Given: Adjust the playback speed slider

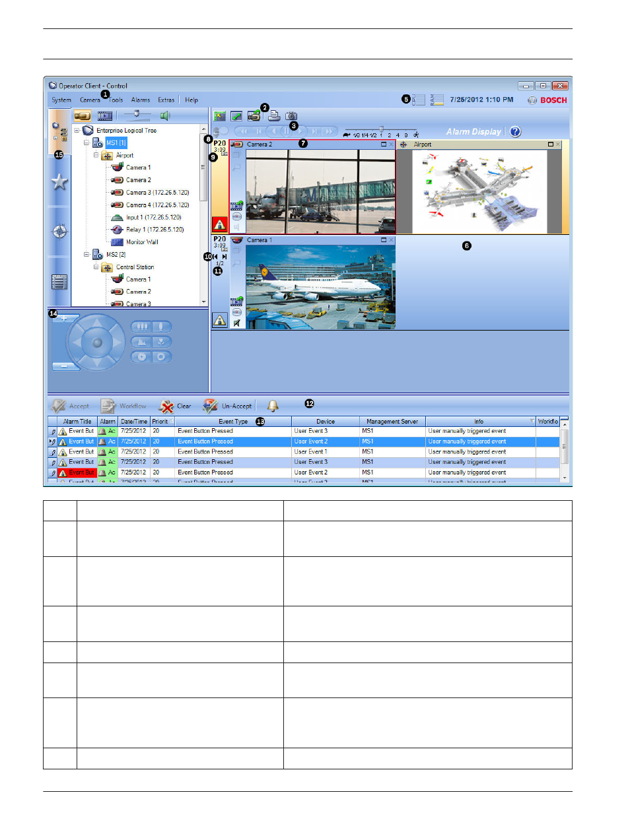Looking at the screenshot, I should coord(381,129).
